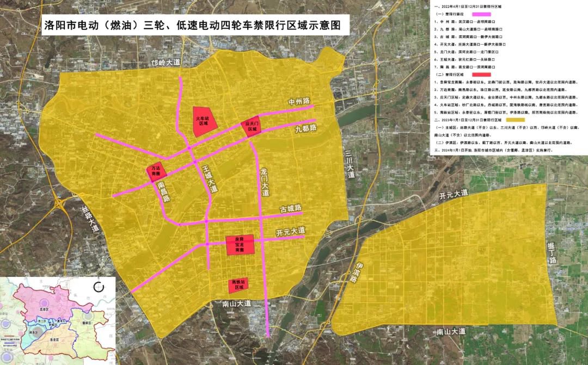Click the 万达商圈 red zone
This screenshot has height=365, width=588.
(x=156, y=172)
